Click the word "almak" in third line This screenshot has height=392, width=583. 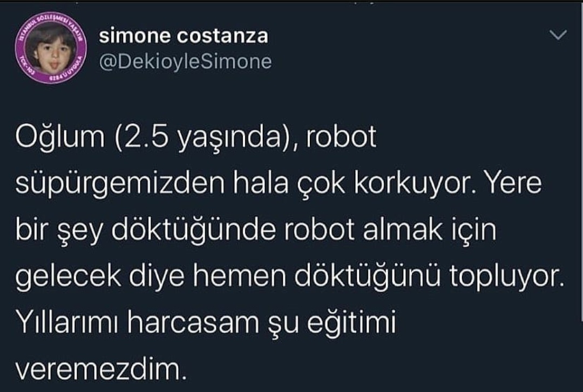tap(403, 230)
